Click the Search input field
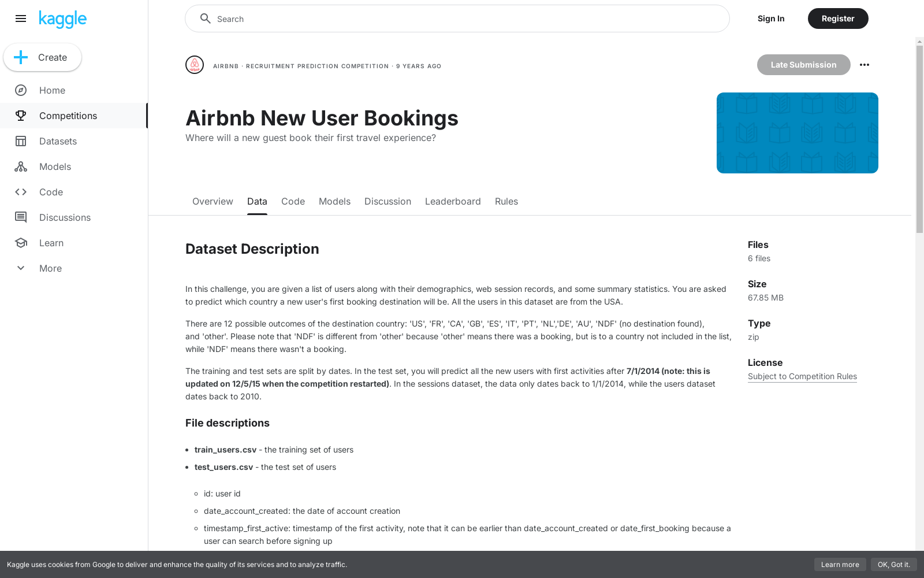The height and width of the screenshot is (578, 924). coord(457,18)
